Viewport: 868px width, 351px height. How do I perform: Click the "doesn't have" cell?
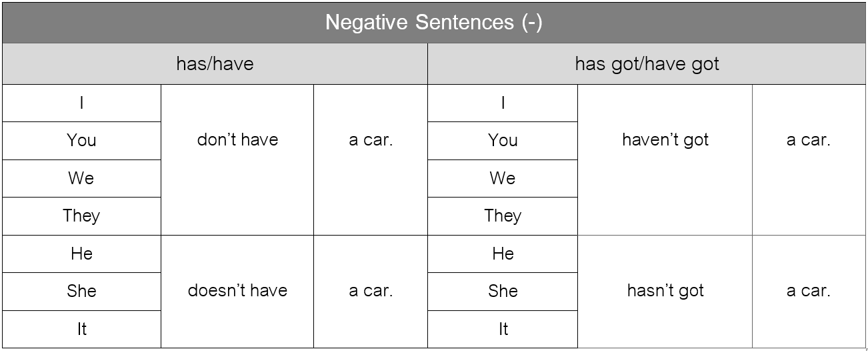click(x=237, y=291)
